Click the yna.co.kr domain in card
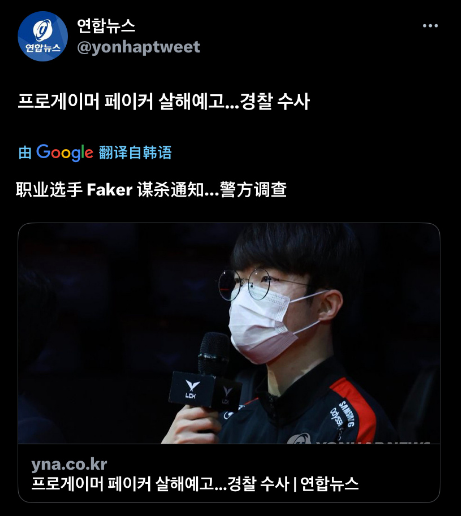Screen dimensions: 461x516 tap(69, 464)
